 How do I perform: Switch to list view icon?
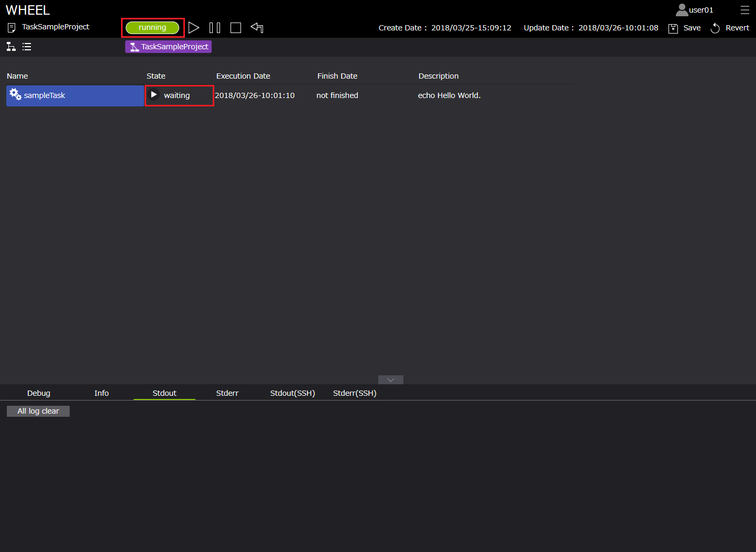pyautogui.click(x=27, y=47)
